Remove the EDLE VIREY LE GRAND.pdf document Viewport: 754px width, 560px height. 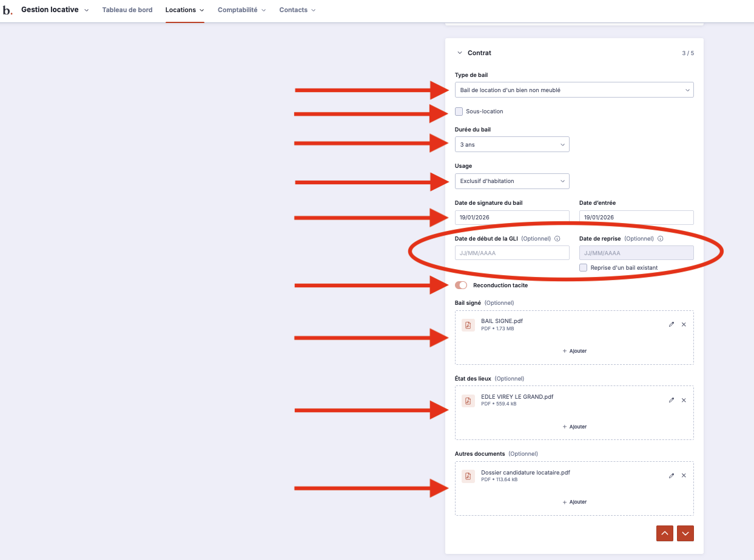pos(684,400)
